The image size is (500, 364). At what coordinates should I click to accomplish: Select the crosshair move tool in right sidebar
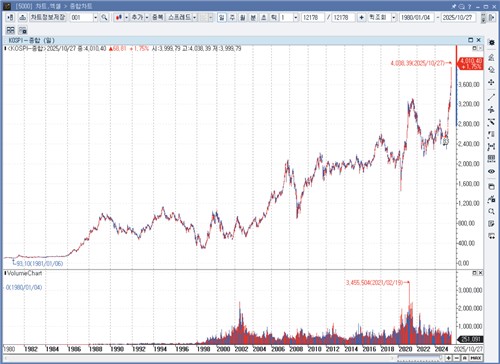(x=491, y=82)
